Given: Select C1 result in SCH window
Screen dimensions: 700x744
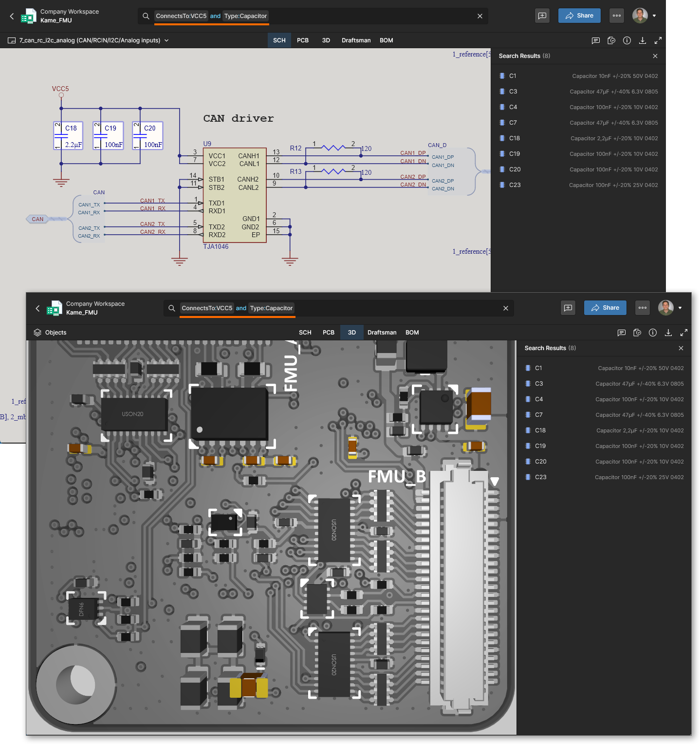Looking at the screenshot, I should click(x=578, y=76).
